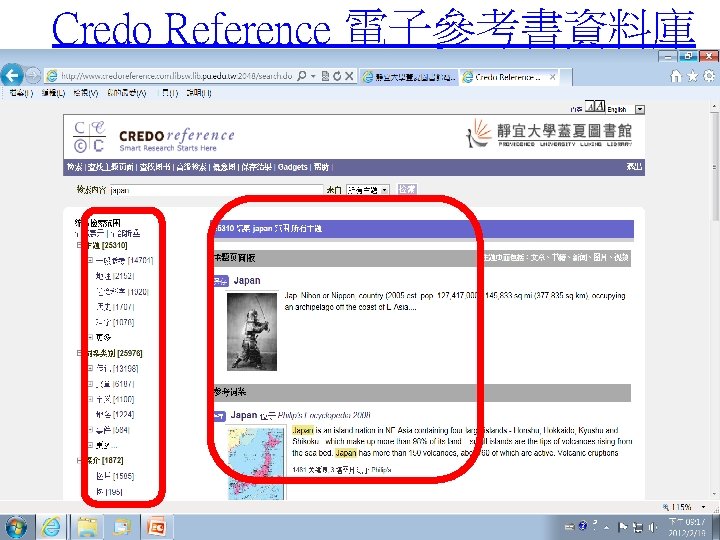Open the 我的最愛(A) Favorites menu
This screenshot has height=540, width=720.
(127, 93)
